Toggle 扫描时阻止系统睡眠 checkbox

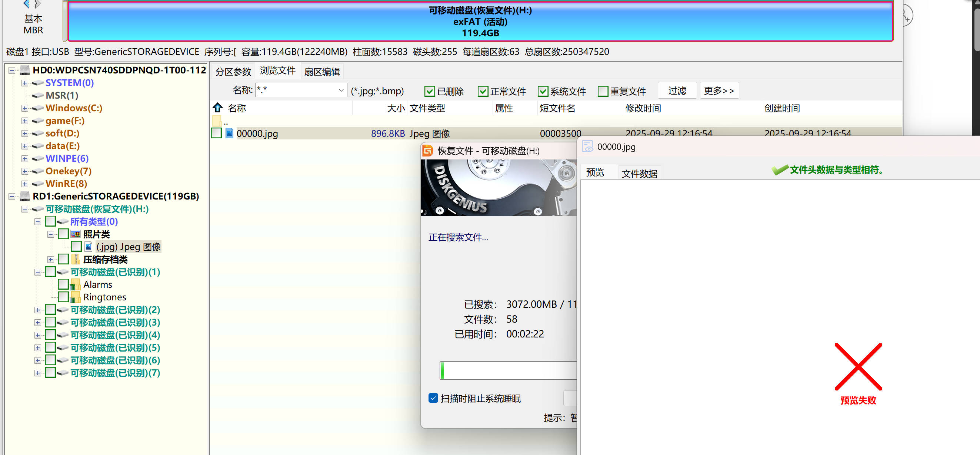433,398
